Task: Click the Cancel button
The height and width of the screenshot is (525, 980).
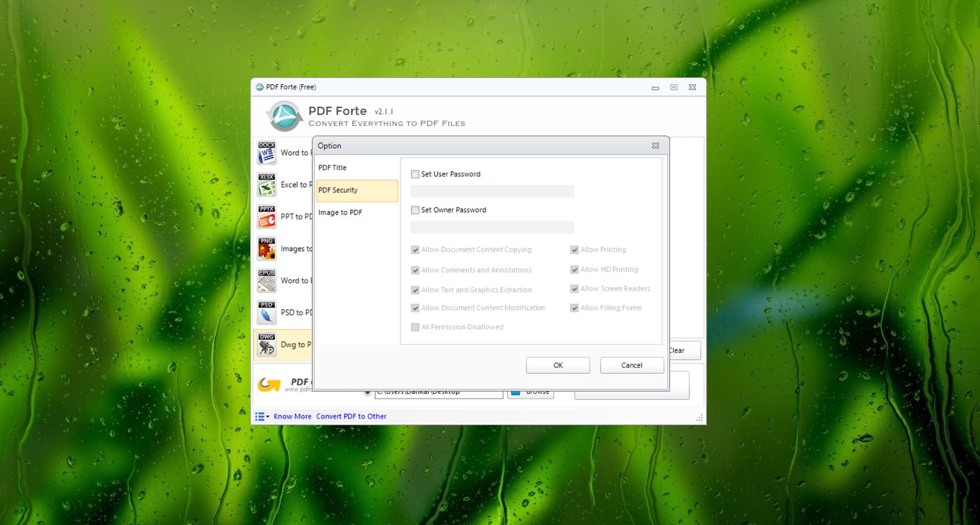Action: (x=632, y=365)
